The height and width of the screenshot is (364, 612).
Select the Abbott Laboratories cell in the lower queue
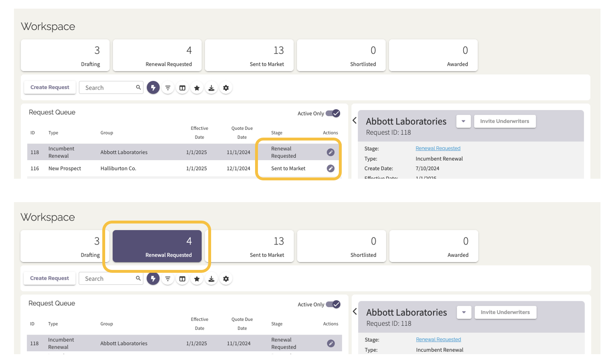[x=124, y=343]
